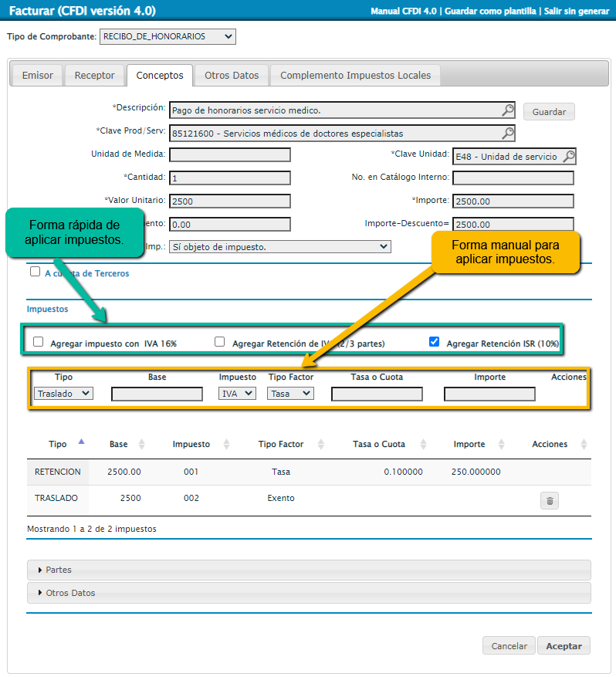This screenshot has width=616, height=677.
Task: Click Guardar como plantilla link
Action: (x=490, y=12)
